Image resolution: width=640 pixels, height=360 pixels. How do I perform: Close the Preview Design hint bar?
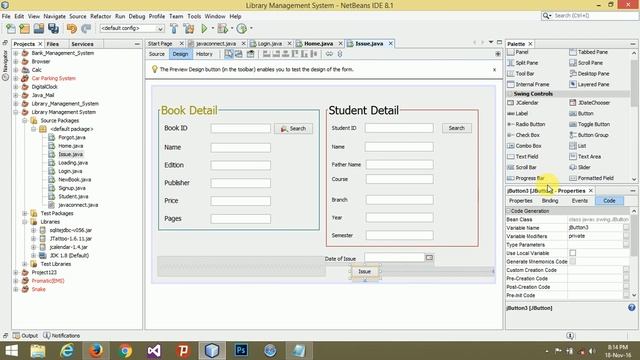click(x=494, y=70)
